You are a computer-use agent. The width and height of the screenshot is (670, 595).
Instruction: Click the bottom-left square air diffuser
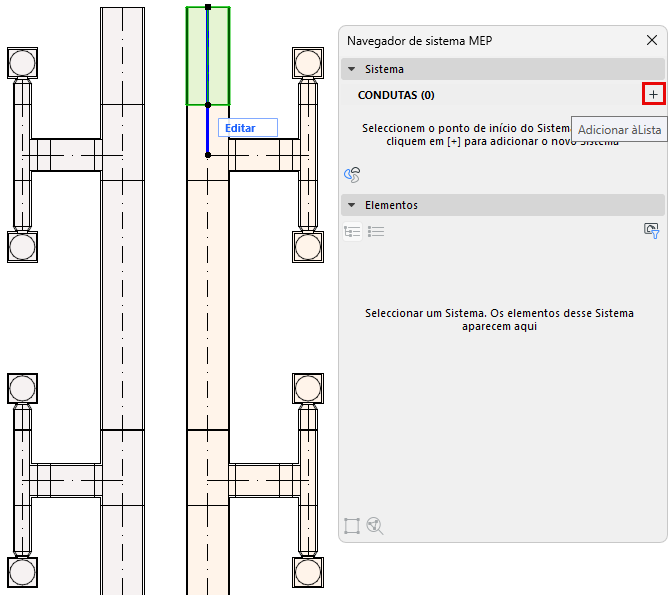pos(22,572)
